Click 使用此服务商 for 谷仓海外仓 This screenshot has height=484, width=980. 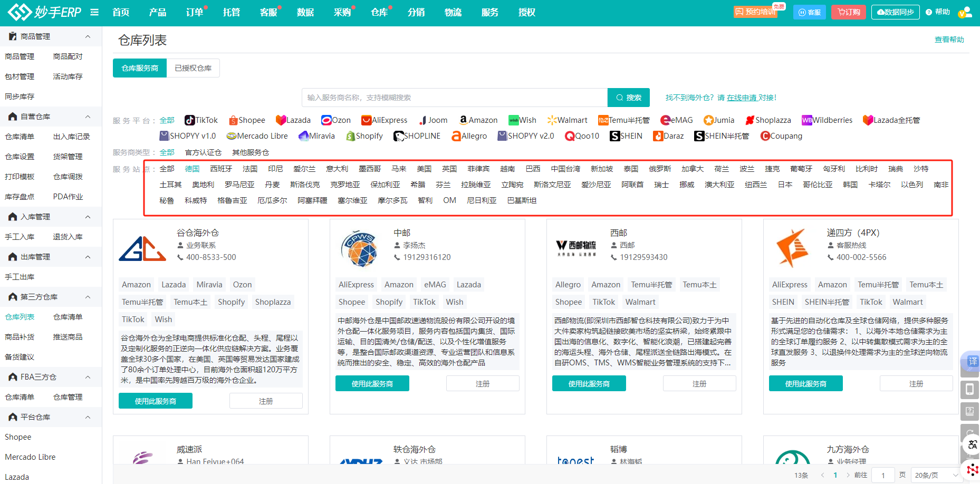[156, 401]
